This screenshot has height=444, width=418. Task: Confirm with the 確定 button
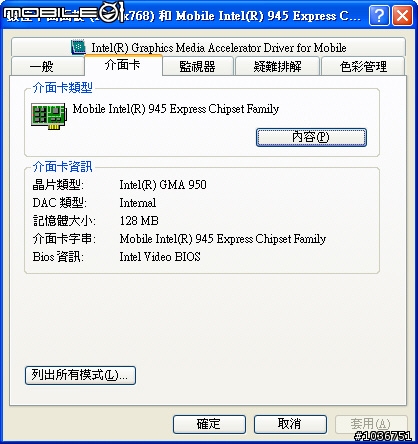point(209,424)
